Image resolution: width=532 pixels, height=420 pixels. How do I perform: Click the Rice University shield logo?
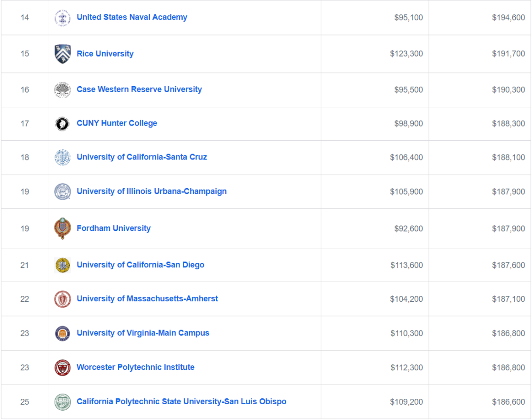(x=63, y=54)
